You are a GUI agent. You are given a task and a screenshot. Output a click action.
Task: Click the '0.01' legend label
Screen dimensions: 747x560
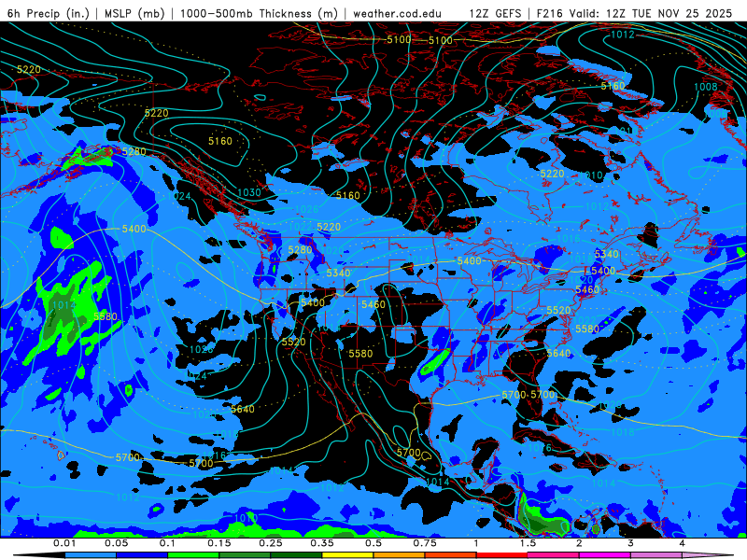click(64, 543)
